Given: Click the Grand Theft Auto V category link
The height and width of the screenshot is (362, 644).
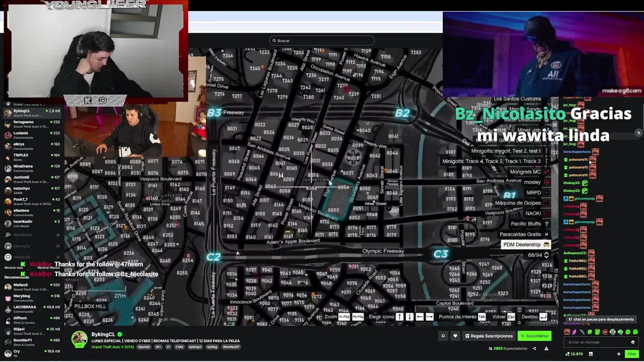Looking at the screenshot, I should pyautogui.click(x=113, y=347).
